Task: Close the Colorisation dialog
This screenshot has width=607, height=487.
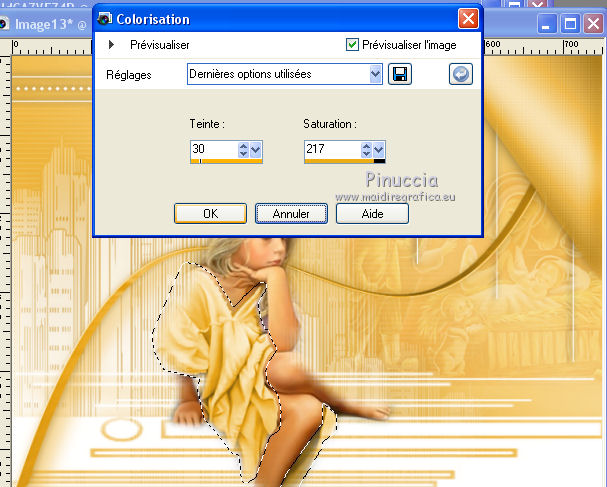Action: (x=468, y=19)
